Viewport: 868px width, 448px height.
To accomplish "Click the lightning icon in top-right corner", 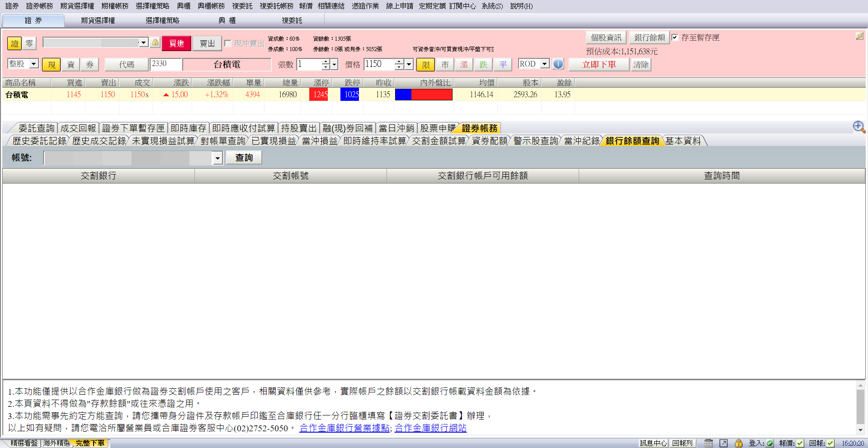I will point(859,36).
